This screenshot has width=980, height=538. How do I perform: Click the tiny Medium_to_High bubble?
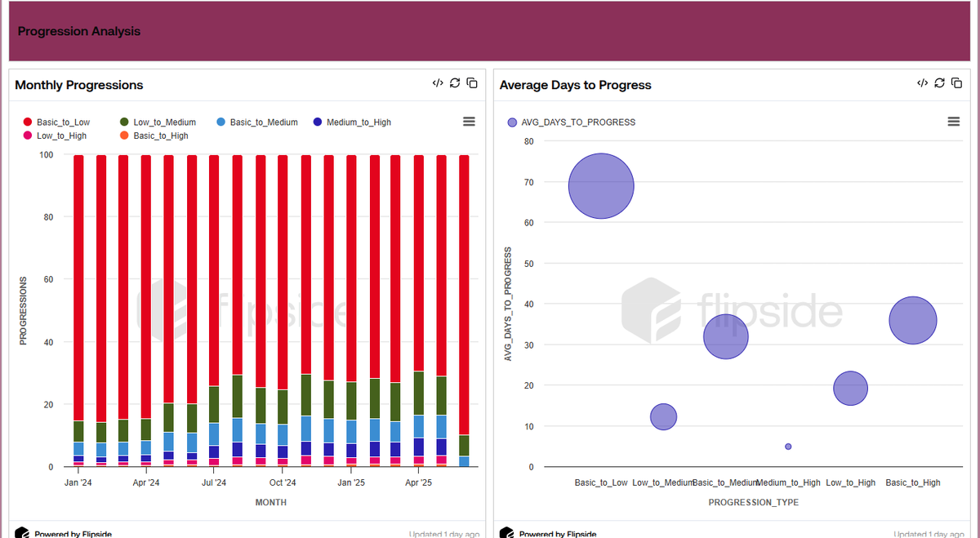click(788, 447)
